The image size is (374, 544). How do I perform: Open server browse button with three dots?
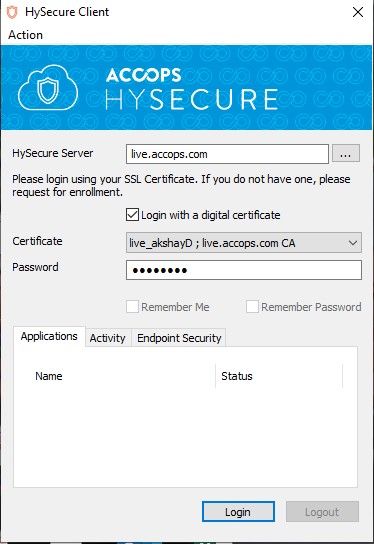pos(346,154)
